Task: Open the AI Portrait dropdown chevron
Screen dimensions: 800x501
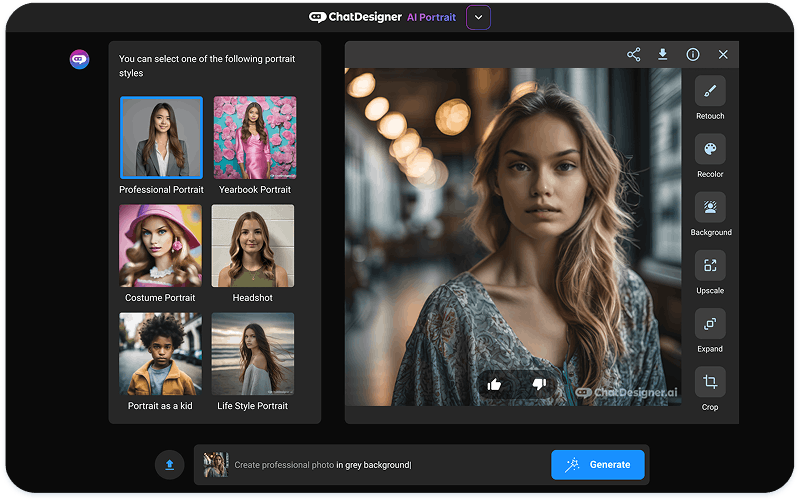Action: point(478,17)
